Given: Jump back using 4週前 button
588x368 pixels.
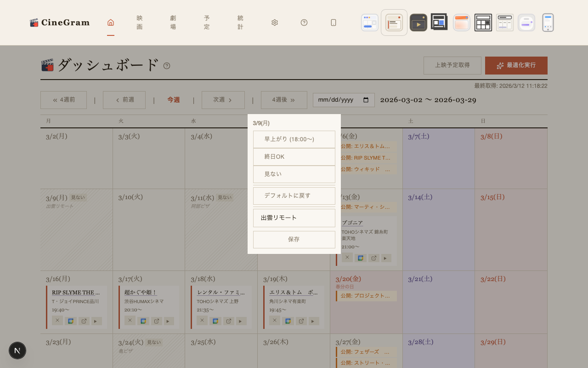Looking at the screenshot, I should point(63,100).
